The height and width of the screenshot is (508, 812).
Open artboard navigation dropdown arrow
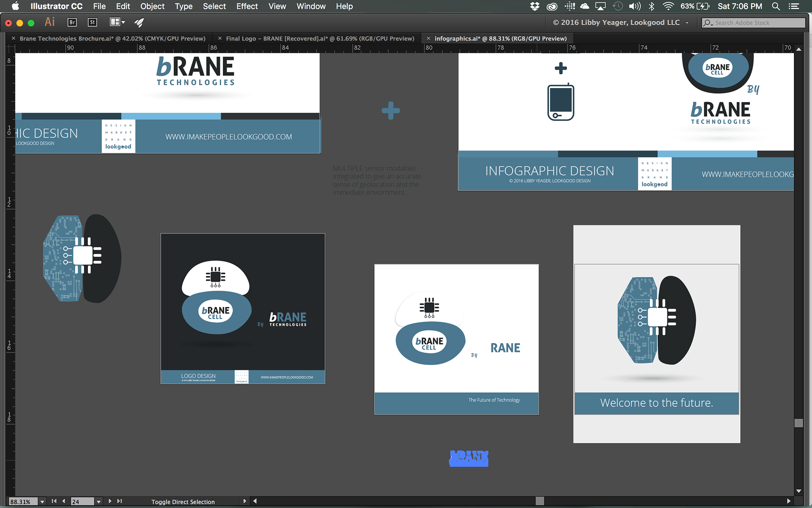click(99, 502)
